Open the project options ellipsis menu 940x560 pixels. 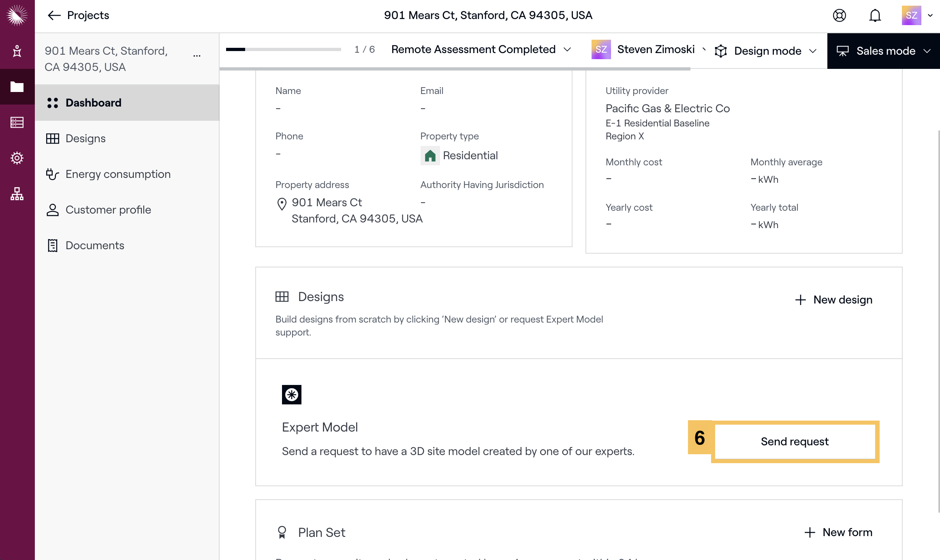coord(197,56)
